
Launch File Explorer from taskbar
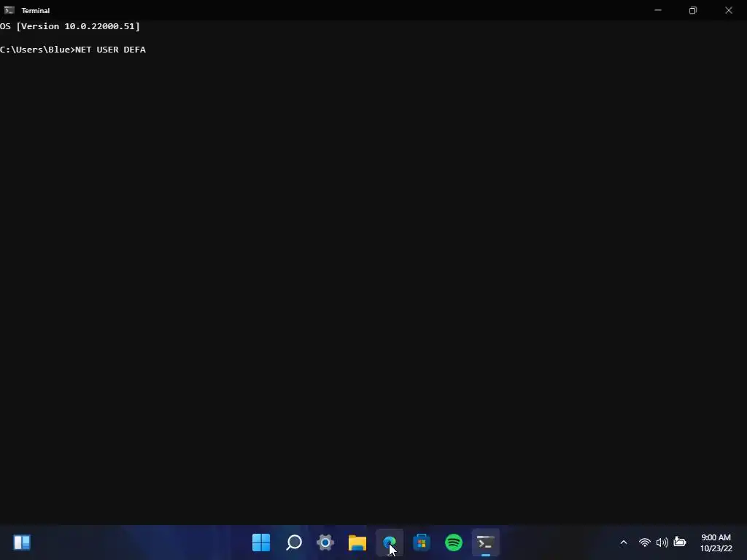point(357,542)
